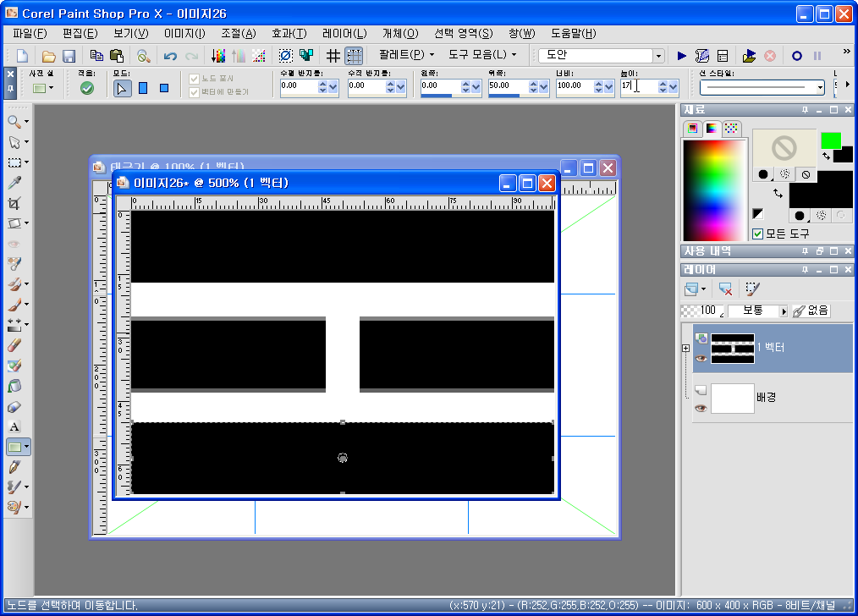Switch to the frame materials tab
This screenshot has height=616, width=858.
coord(692,128)
